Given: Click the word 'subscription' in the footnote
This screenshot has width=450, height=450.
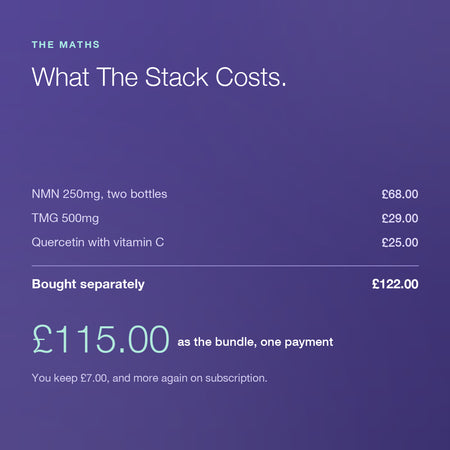Looking at the screenshot, I should (x=235, y=378).
